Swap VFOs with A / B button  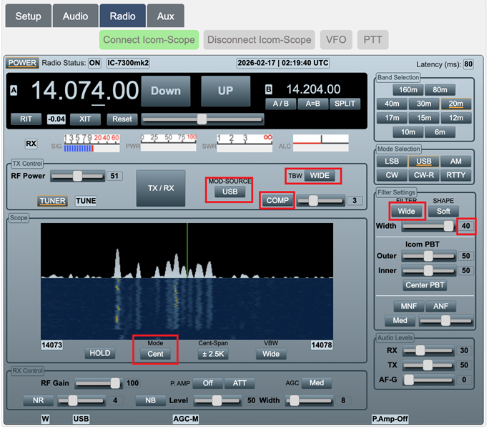click(280, 104)
